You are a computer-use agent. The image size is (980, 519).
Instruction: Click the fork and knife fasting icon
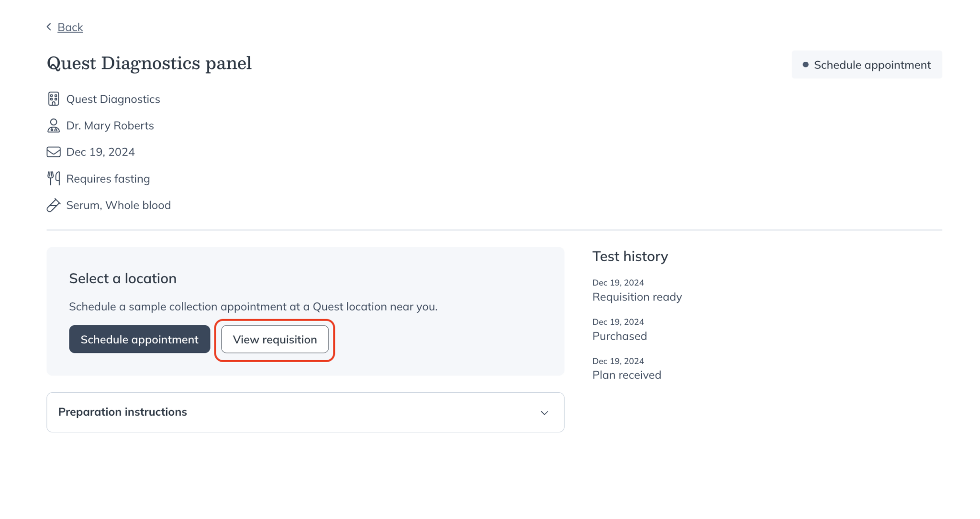coord(54,178)
